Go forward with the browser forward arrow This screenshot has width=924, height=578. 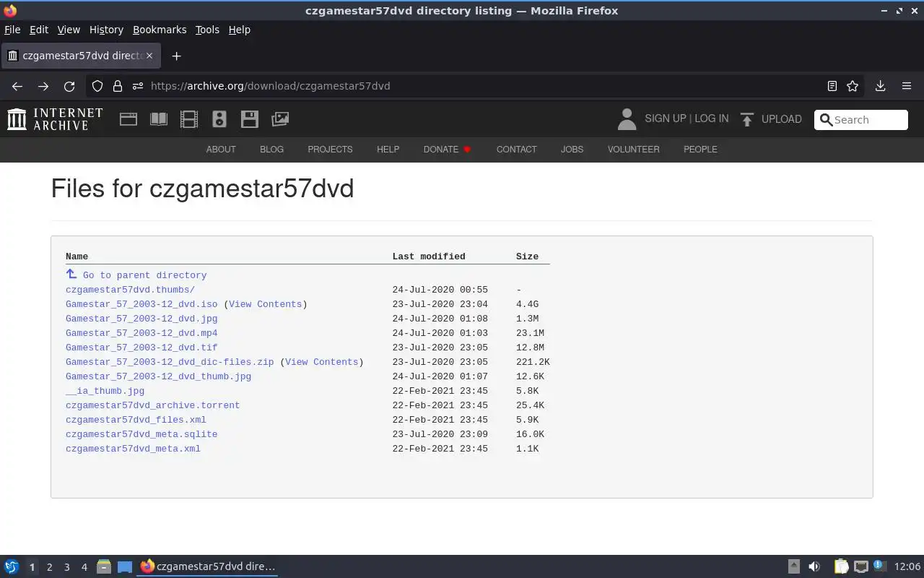pos(43,86)
